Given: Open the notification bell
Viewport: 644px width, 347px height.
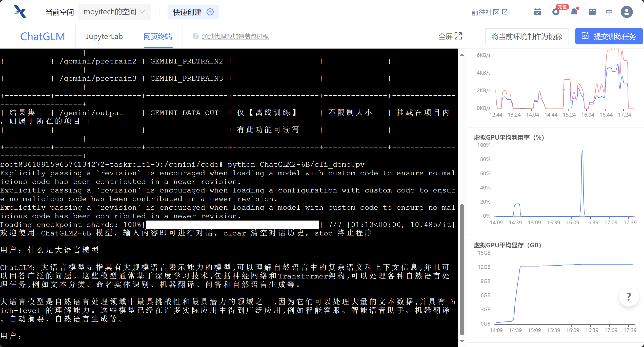Looking at the screenshot, I should (574, 12).
